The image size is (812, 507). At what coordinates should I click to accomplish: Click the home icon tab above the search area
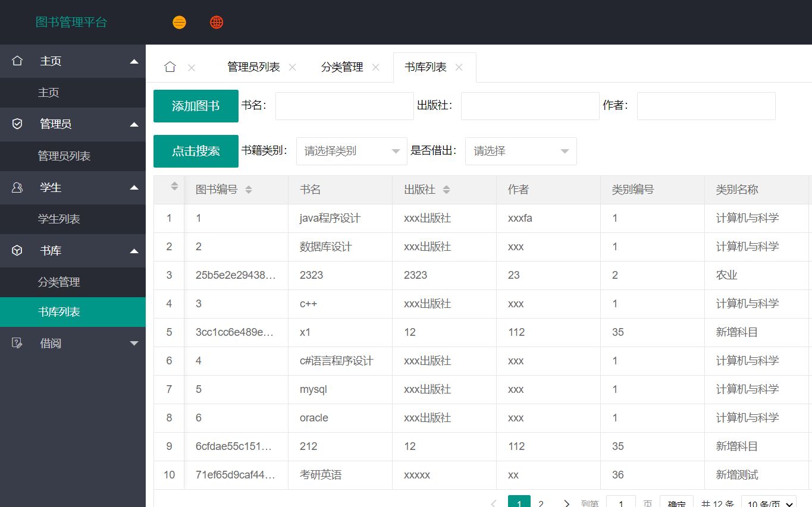click(170, 67)
